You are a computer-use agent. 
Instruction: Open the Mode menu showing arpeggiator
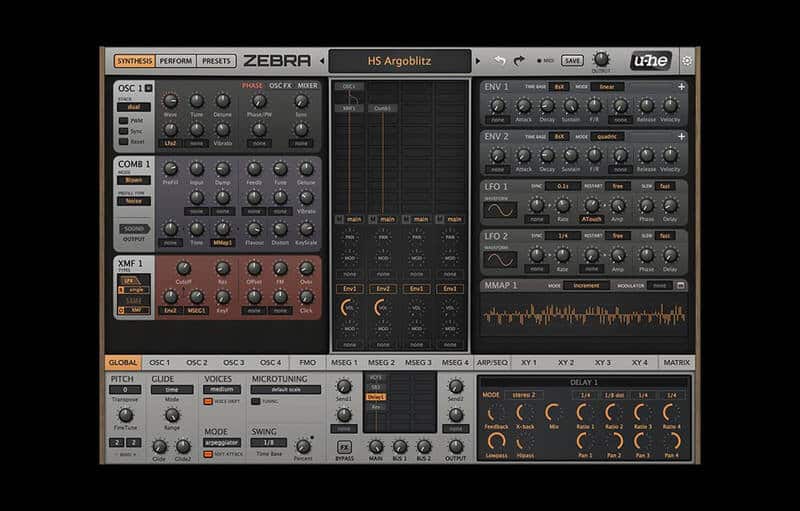pos(222,443)
